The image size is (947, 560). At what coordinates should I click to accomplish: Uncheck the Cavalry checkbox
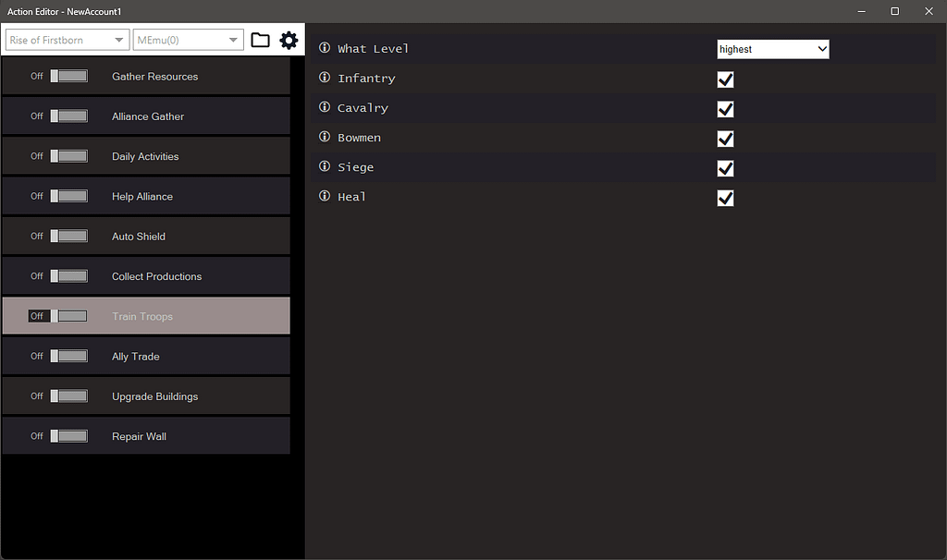(x=725, y=108)
